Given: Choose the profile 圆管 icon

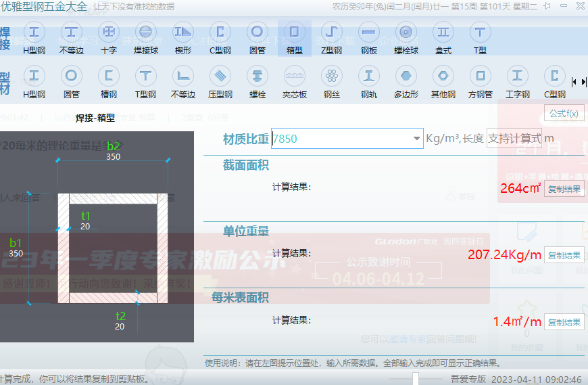Looking at the screenshot, I should click(71, 82).
